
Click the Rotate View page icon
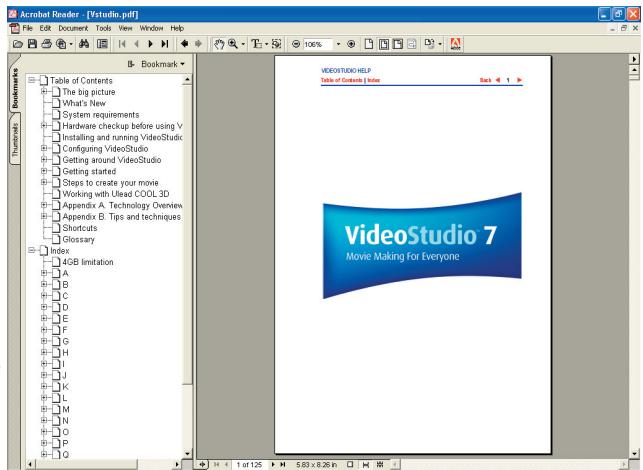(x=429, y=43)
